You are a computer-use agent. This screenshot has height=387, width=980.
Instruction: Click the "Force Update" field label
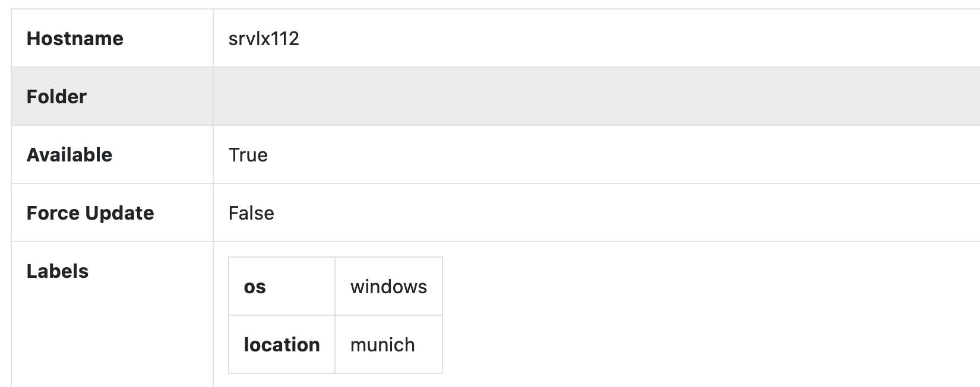click(90, 213)
